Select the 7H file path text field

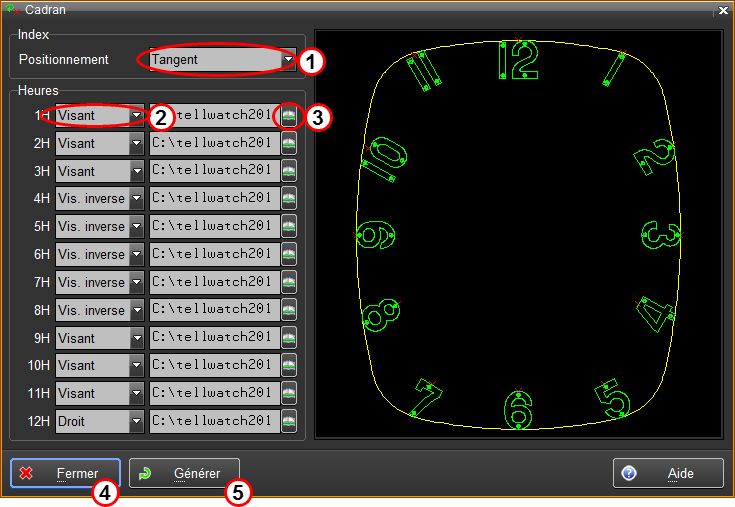coord(213,283)
